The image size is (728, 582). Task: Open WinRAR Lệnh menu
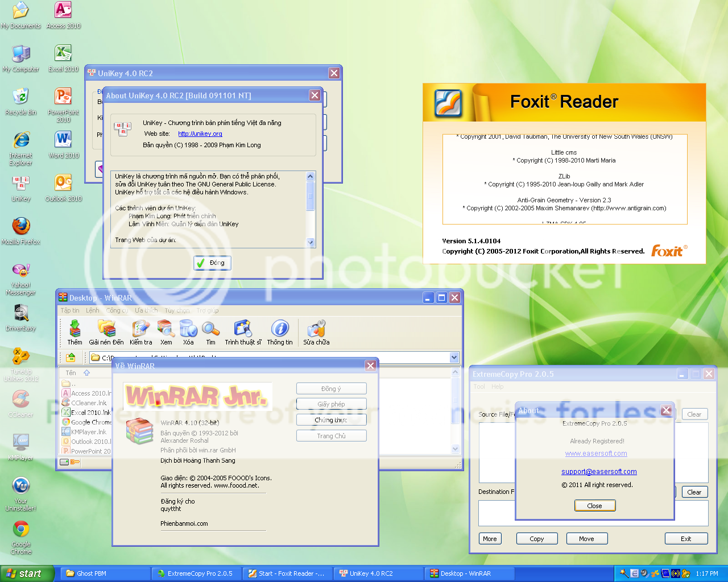(93, 310)
